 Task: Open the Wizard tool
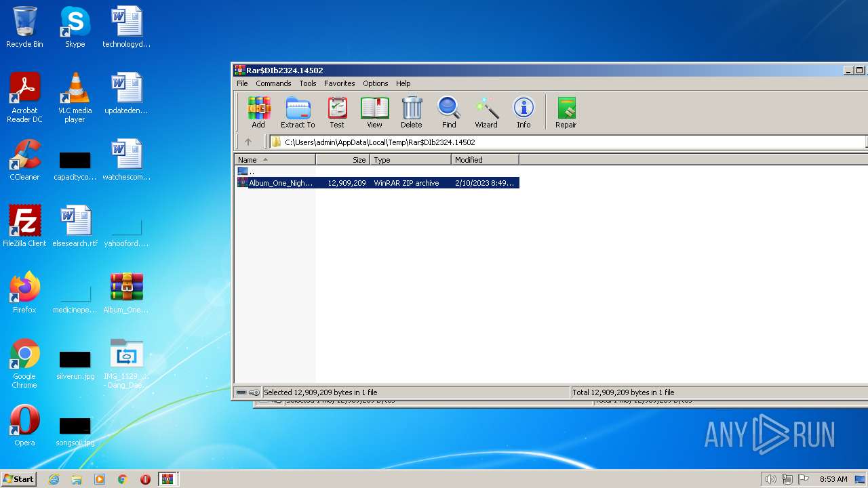(486, 113)
